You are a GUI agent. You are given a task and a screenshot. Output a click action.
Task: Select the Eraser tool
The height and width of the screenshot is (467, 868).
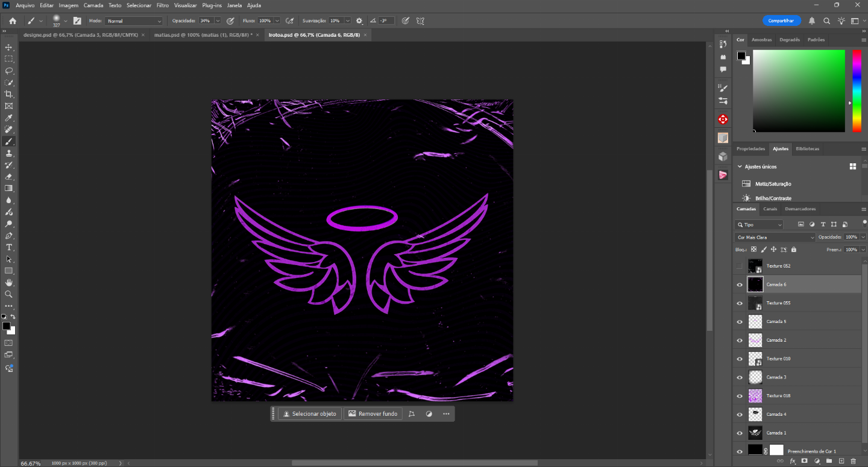pyautogui.click(x=9, y=177)
